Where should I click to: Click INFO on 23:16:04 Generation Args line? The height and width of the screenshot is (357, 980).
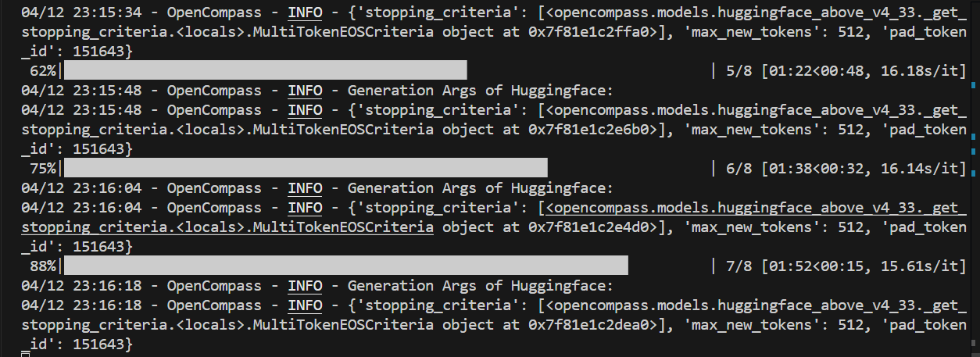pyautogui.click(x=305, y=187)
